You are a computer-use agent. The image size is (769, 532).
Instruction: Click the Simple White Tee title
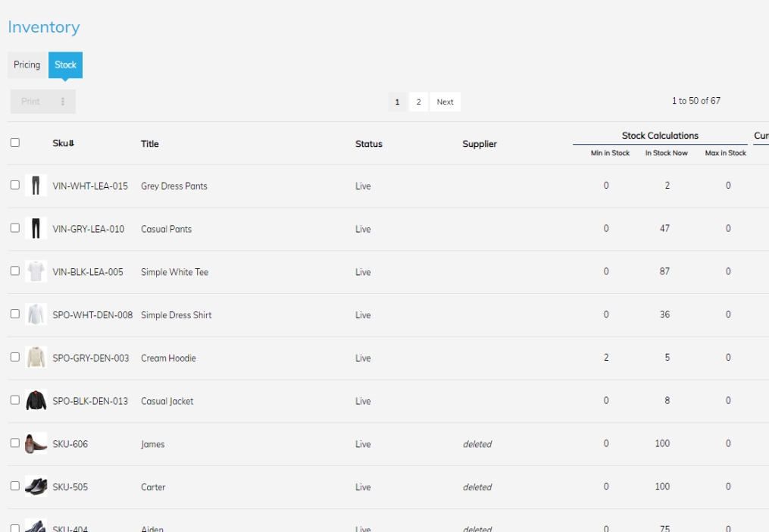pos(174,272)
